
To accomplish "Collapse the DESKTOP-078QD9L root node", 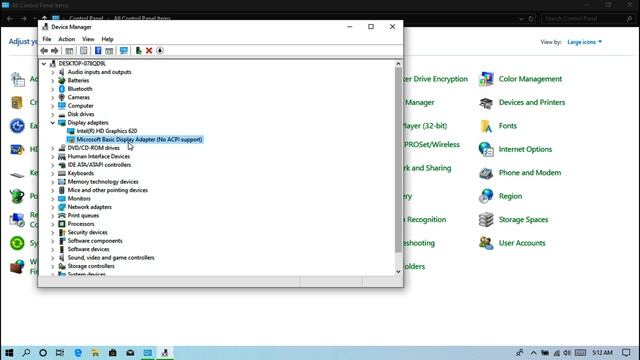I will click(44, 64).
